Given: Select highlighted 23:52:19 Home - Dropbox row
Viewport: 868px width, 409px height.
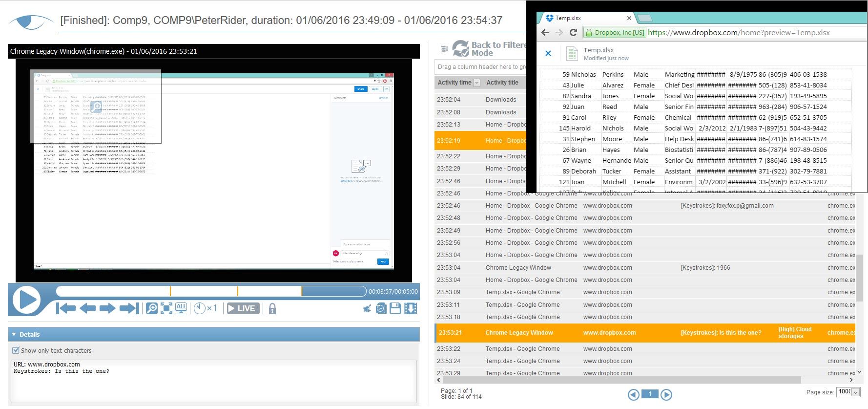Looking at the screenshot, I should [x=480, y=140].
